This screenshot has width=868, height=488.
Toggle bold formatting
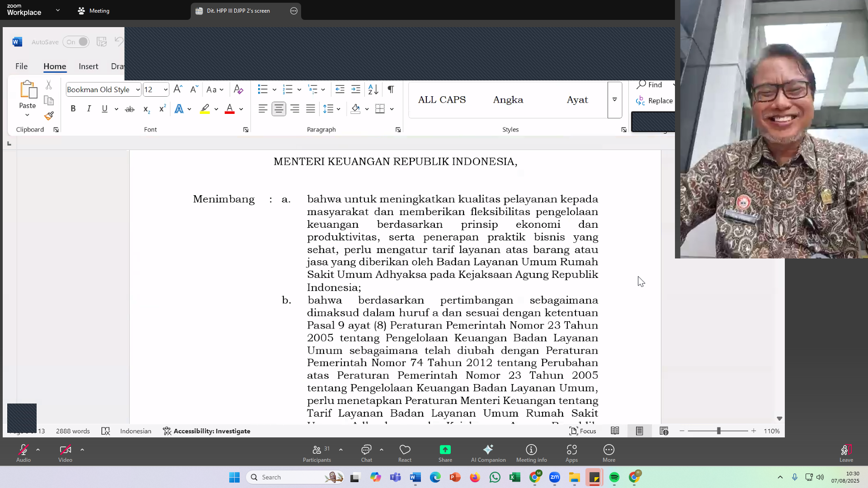[73, 109]
